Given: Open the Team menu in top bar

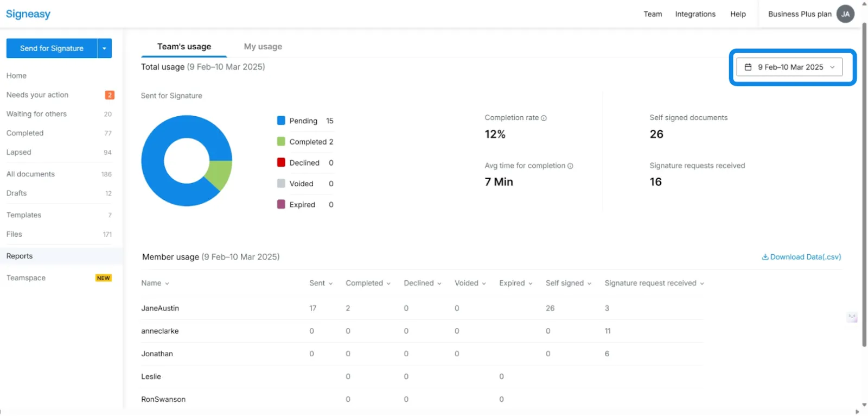Looking at the screenshot, I should click(x=653, y=14).
